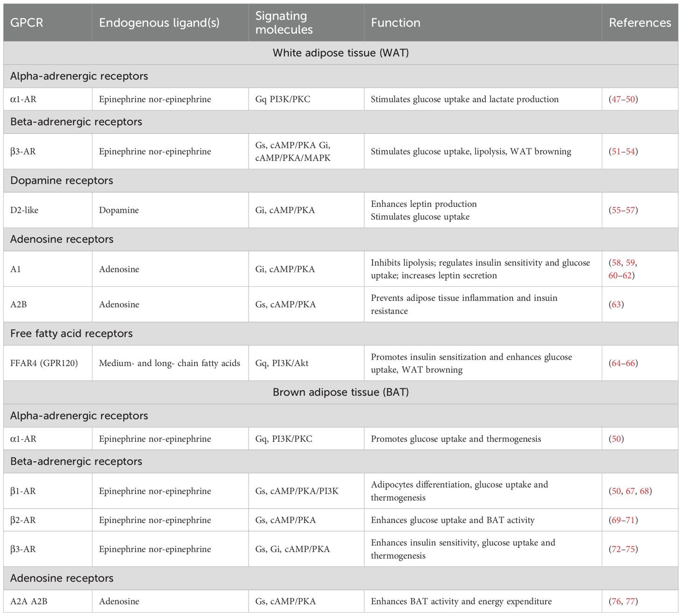Image resolution: width=682 pixels, height=616 pixels.
Task: Click reference 67 in the β1-AR row
Action: (x=631, y=491)
